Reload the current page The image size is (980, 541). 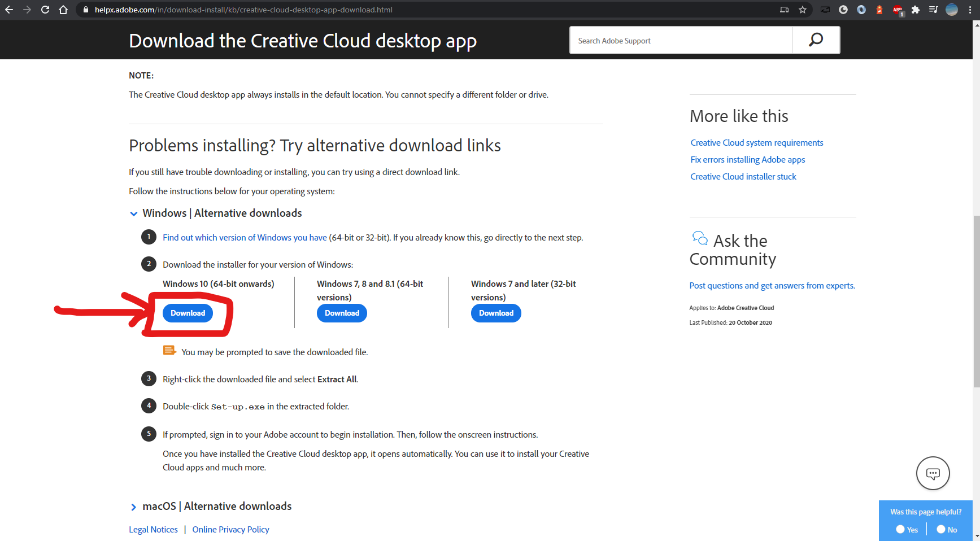point(45,10)
